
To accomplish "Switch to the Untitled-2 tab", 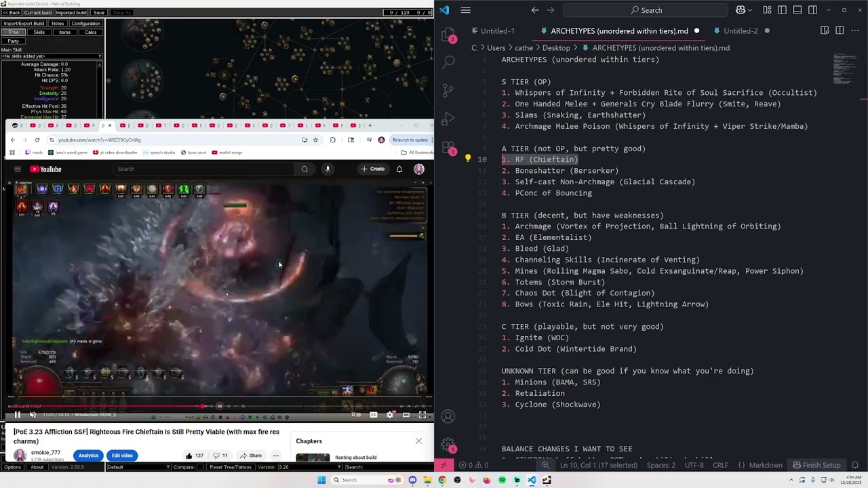I will pyautogui.click(x=741, y=30).
